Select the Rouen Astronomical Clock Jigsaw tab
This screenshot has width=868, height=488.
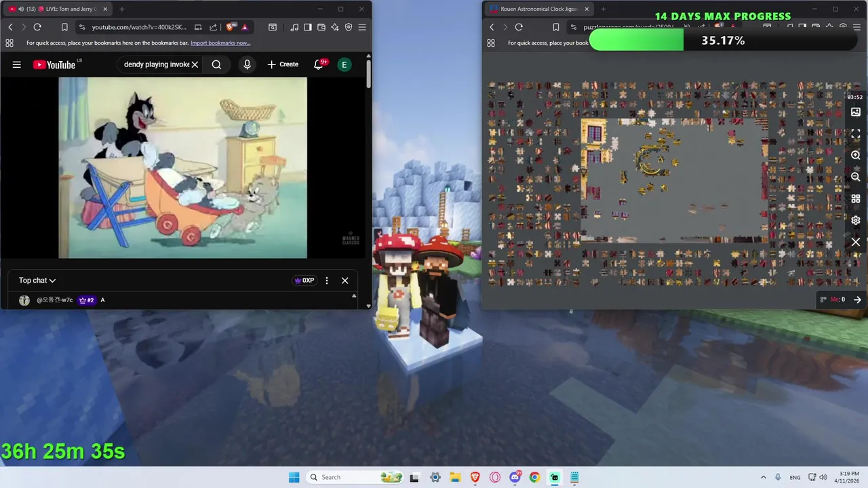(538, 9)
